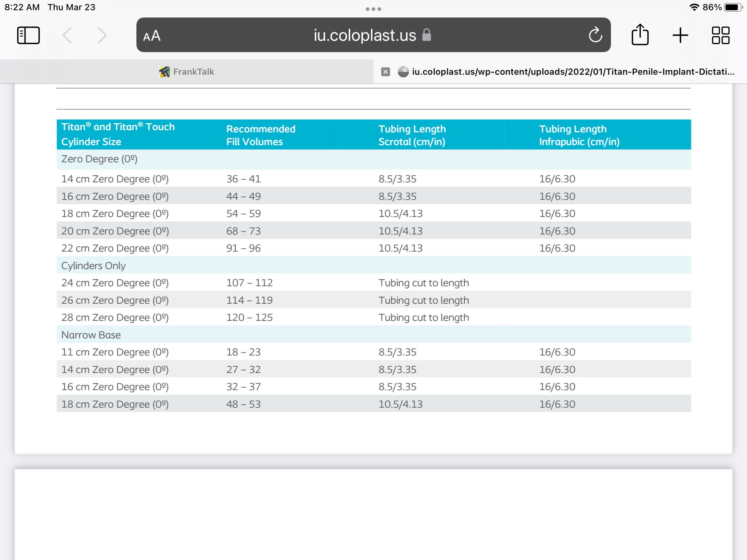Tap '24 cm Zero Degree (0º)' row label
747x560 pixels.
tap(115, 283)
